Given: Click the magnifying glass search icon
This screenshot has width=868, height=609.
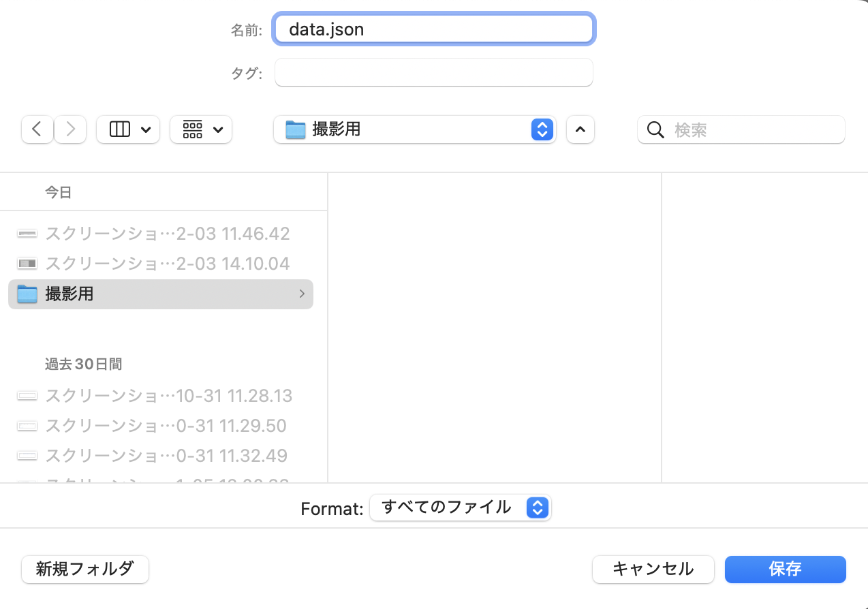Looking at the screenshot, I should (x=655, y=129).
